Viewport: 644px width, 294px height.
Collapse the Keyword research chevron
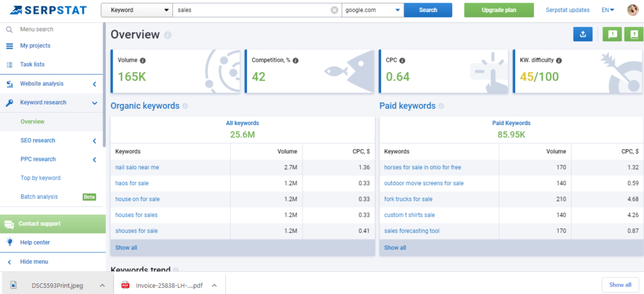94,103
